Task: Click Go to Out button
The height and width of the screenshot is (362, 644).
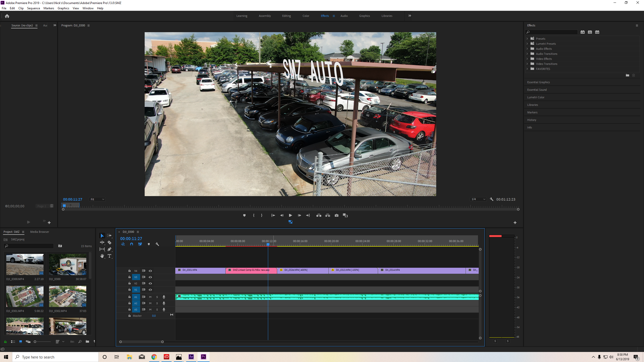Action: 308,215
